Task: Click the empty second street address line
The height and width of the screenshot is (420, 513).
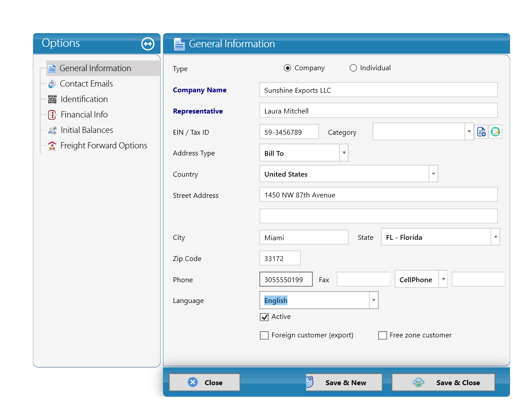Action: (379, 216)
